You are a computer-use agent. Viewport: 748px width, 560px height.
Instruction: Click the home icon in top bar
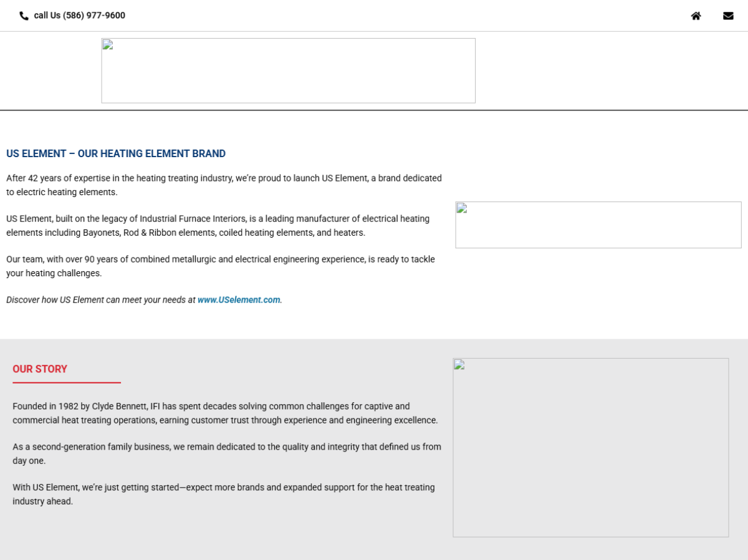coord(696,16)
